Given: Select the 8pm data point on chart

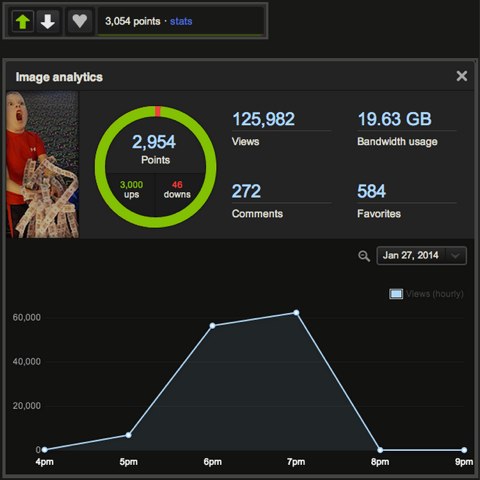Looking at the screenshot, I should click(380, 450).
